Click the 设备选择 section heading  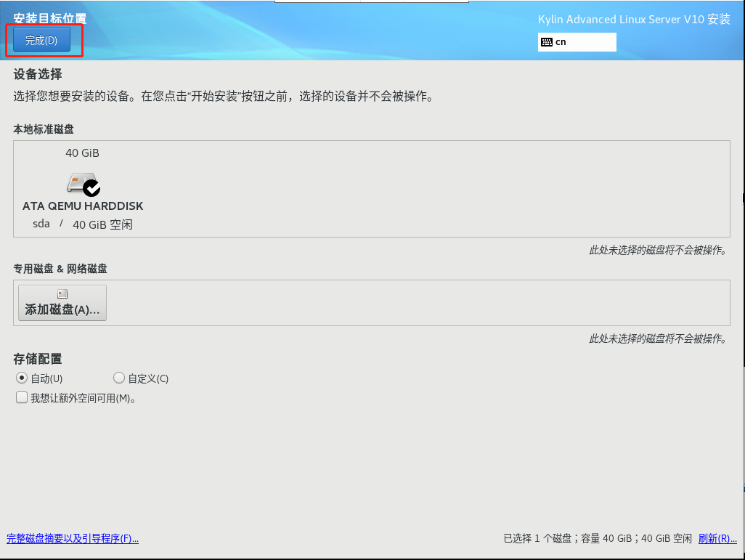(x=38, y=74)
